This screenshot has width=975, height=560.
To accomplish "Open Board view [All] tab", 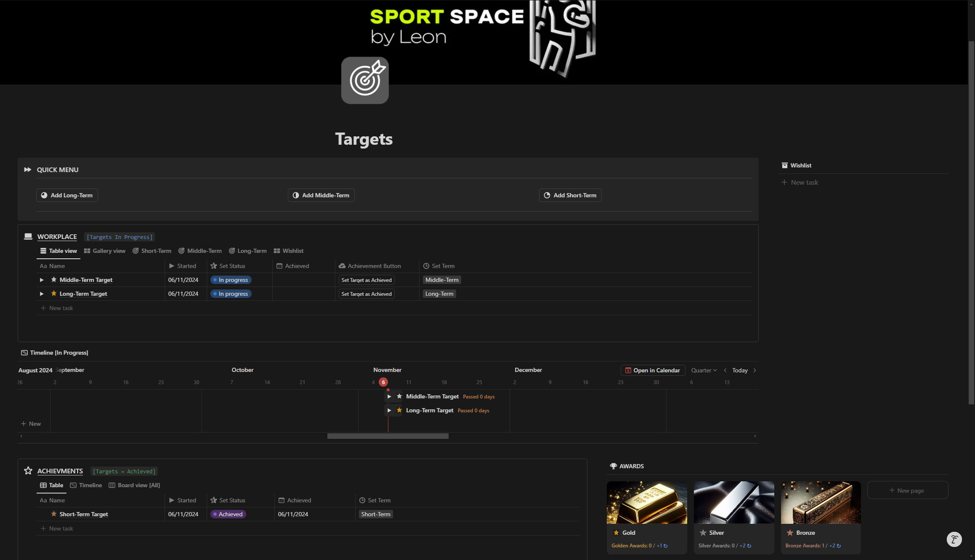I will coord(134,485).
